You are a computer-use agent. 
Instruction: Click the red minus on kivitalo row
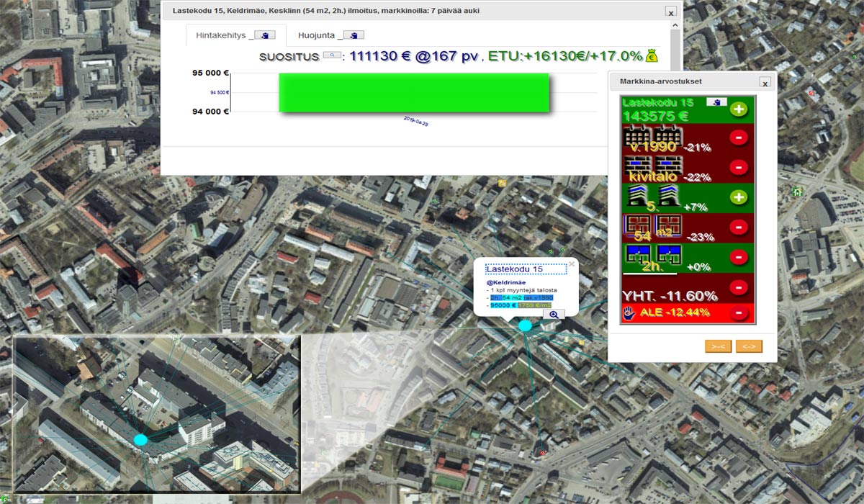739,167
